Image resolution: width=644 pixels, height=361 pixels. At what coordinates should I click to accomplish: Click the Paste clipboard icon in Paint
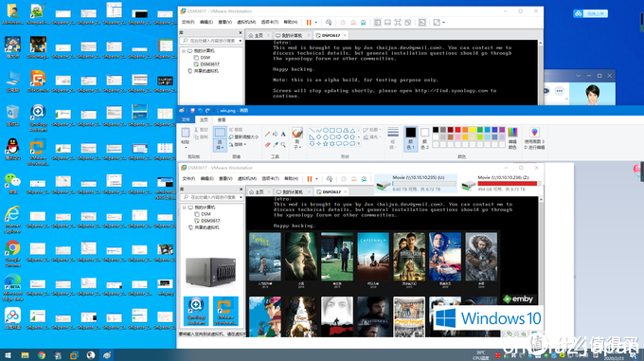pos(186,133)
